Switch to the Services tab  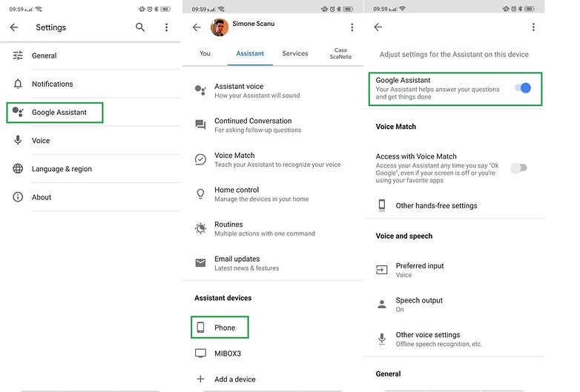[x=295, y=53]
